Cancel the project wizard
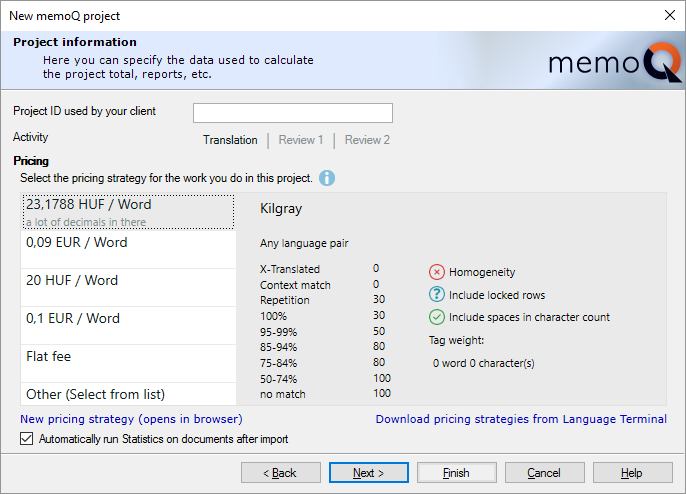Viewport: 686px width, 494px height. pyautogui.click(x=544, y=473)
